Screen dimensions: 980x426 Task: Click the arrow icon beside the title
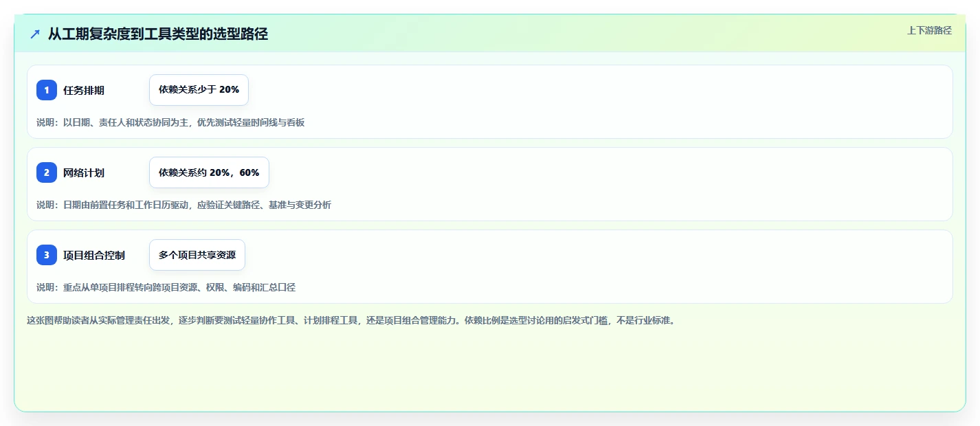(35, 34)
